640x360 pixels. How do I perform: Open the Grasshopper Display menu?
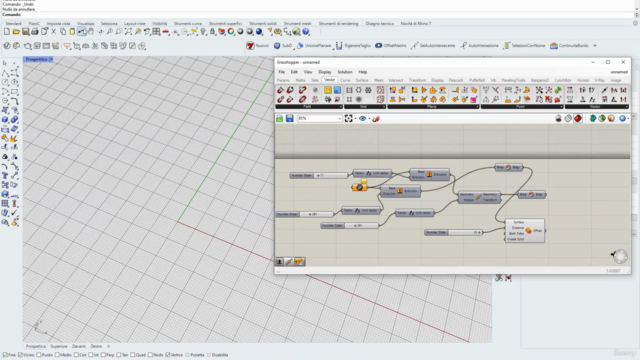(x=325, y=72)
